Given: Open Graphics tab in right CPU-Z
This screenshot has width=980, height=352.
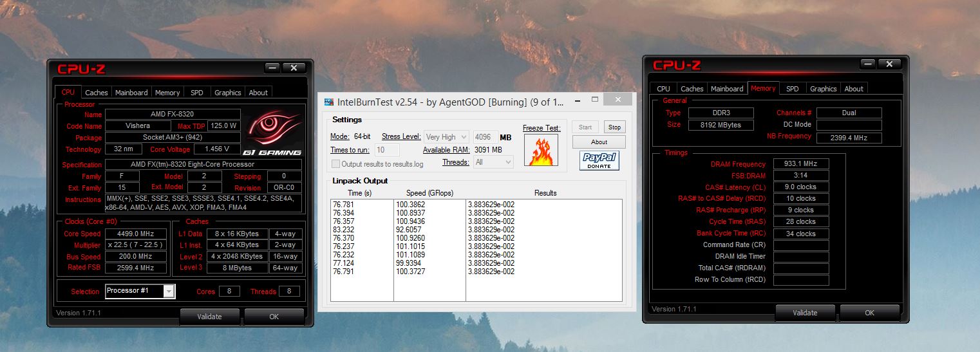Looking at the screenshot, I should pos(824,89).
